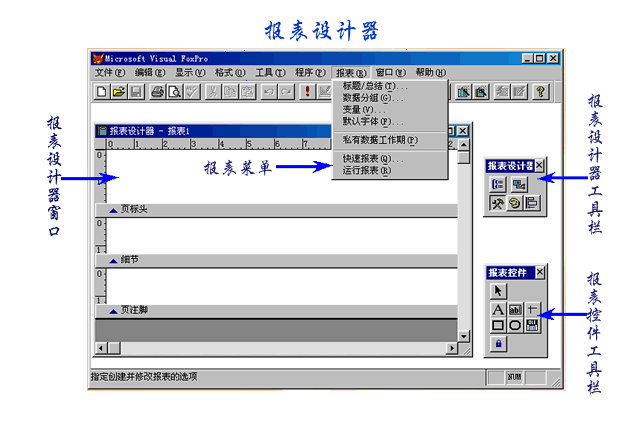The height and width of the screenshot is (432, 636).
Task: Toggle the hammer Report Controls toolbar icon
Action: point(498,203)
